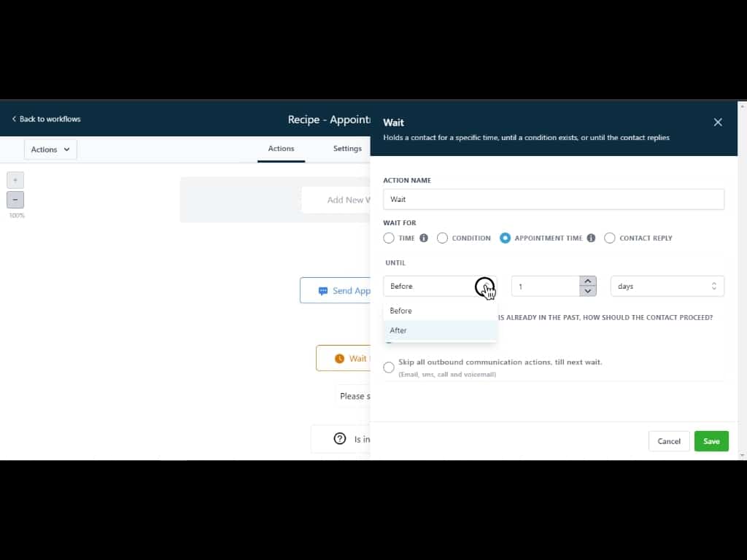Screen dimensions: 747x560
Task: Switch to the Settings tab
Action: [x=347, y=149]
